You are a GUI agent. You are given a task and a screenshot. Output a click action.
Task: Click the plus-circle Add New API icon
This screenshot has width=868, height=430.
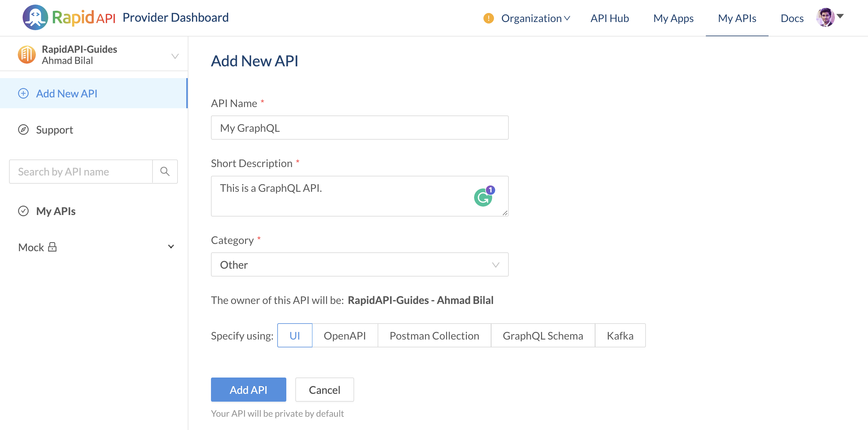pos(23,93)
